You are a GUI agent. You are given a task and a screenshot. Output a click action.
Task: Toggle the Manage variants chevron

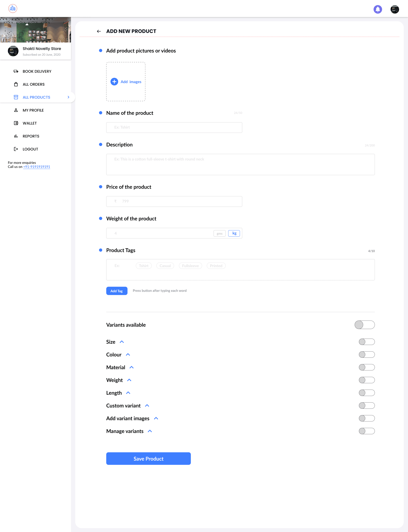point(150,431)
